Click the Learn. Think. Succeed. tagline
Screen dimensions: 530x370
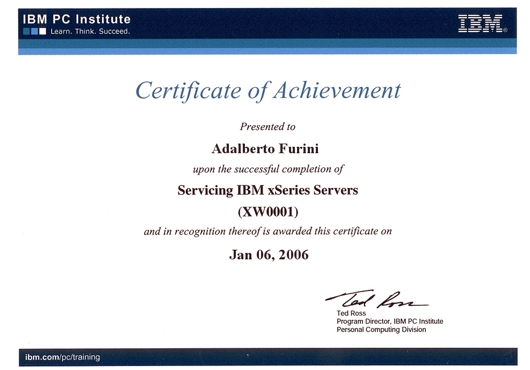coord(90,31)
